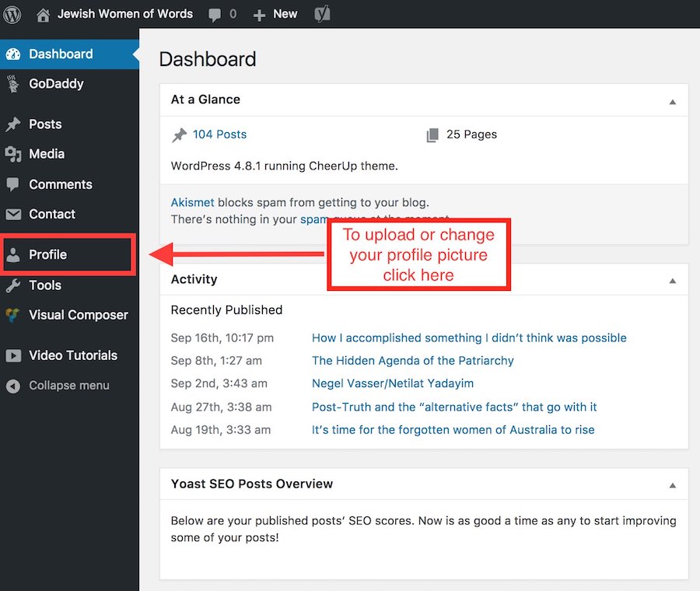Open the Comments menu item
The width and height of the screenshot is (700, 591).
pyautogui.click(x=69, y=184)
